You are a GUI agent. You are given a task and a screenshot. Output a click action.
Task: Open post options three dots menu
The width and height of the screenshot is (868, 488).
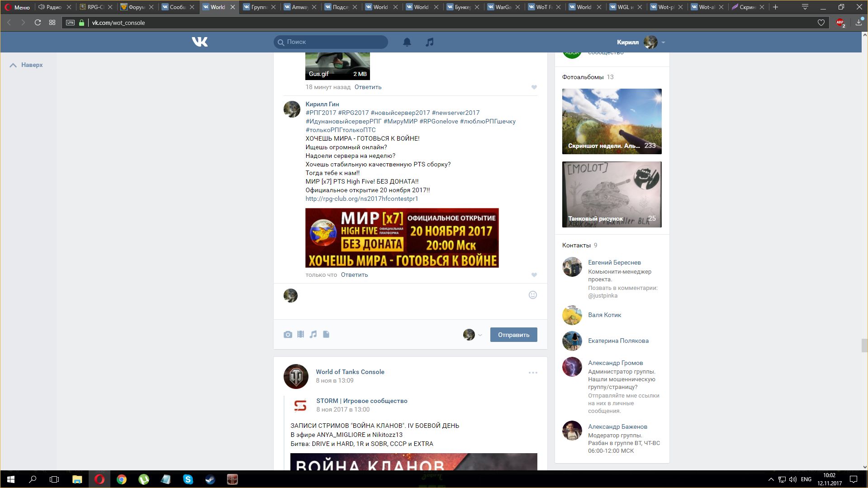pyautogui.click(x=533, y=373)
